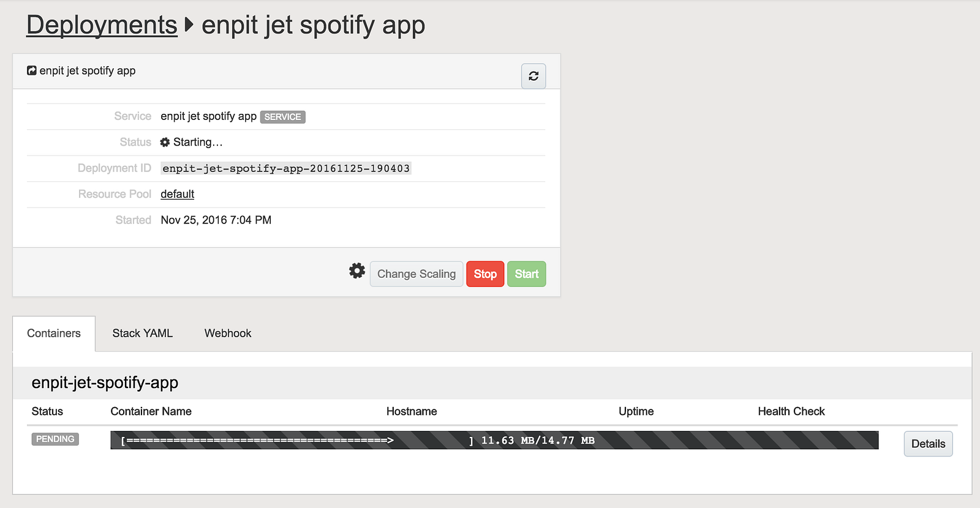This screenshot has height=508, width=980.
Task: Click the Health Check column header
Action: (x=791, y=411)
